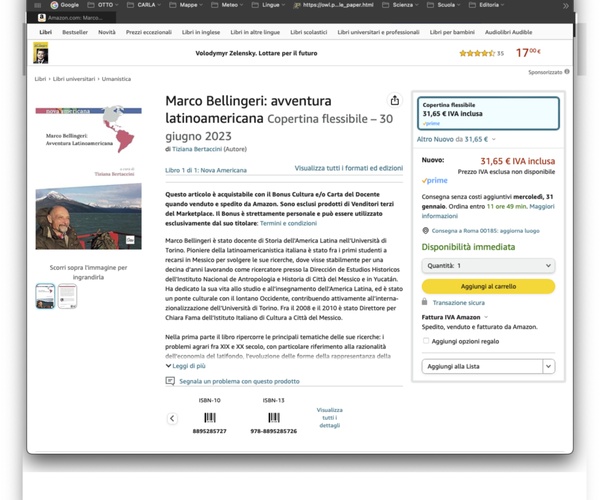The width and height of the screenshot is (600, 500).
Task: Click the report problem speech bubble icon
Action: [170, 381]
